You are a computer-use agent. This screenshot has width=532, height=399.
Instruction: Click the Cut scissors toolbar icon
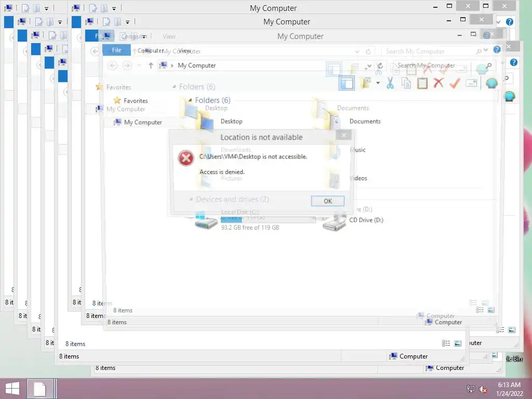[390, 83]
